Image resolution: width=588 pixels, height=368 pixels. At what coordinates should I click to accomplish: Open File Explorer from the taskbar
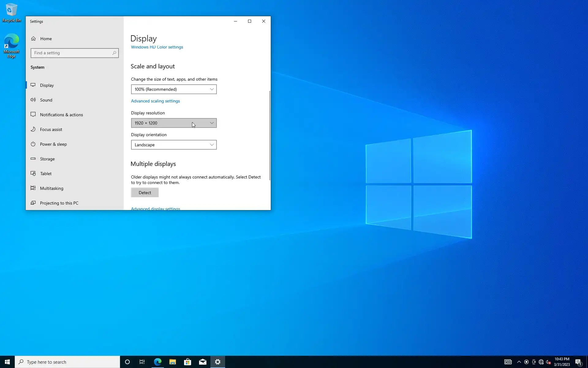[172, 362]
